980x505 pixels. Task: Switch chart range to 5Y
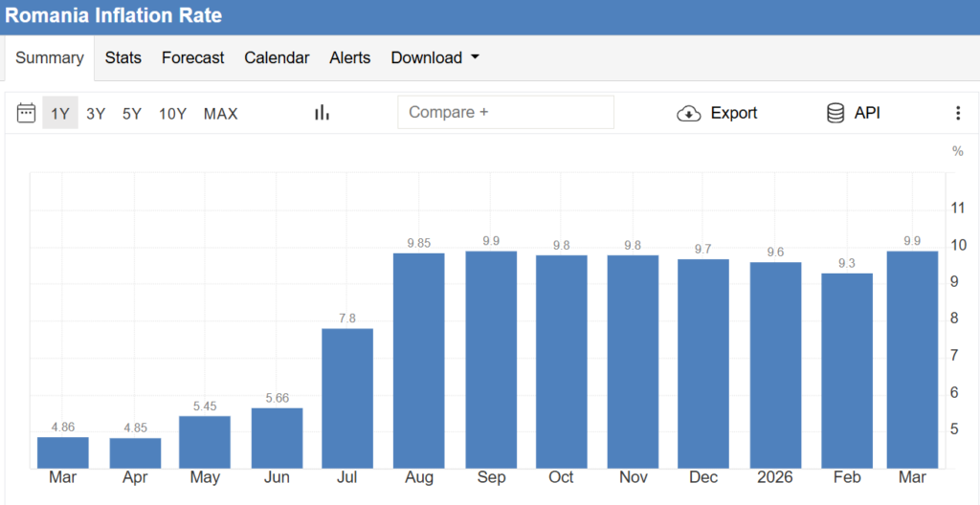pyautogui.click(x=132, y=114)
